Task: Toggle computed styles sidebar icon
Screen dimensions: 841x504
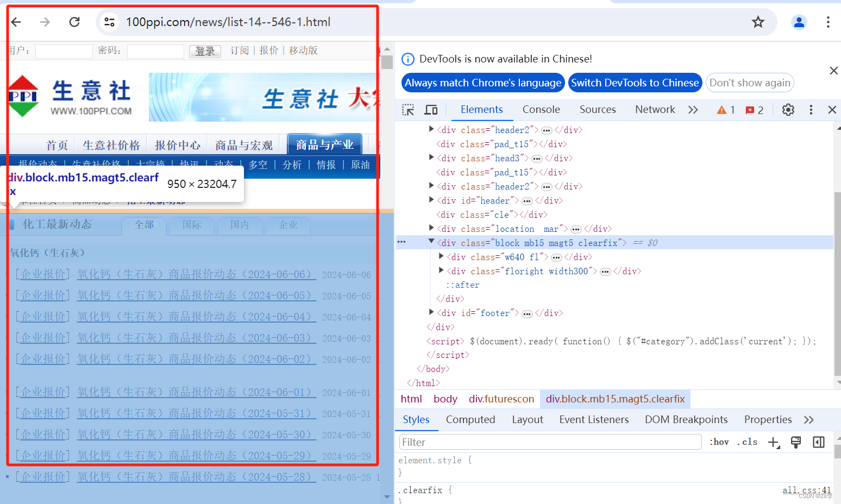Action: click(x=819, y=442)
